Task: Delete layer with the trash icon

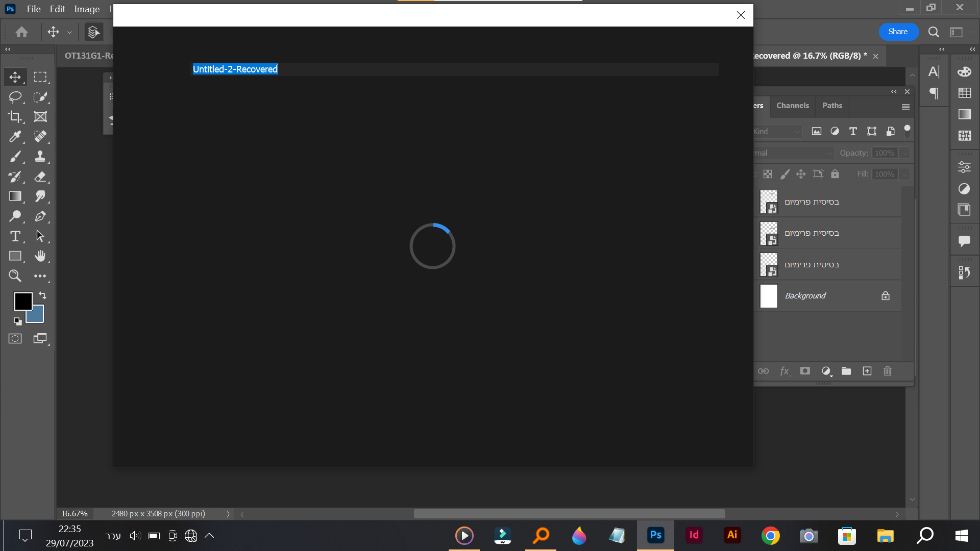Action: click(888, 371)
